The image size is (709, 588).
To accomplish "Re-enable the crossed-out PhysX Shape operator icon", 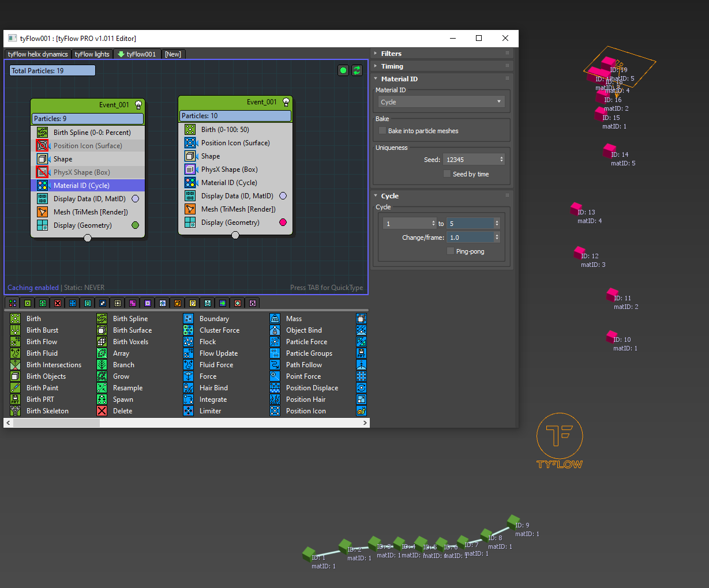I will pyautogui.click(x=42, y=172).
